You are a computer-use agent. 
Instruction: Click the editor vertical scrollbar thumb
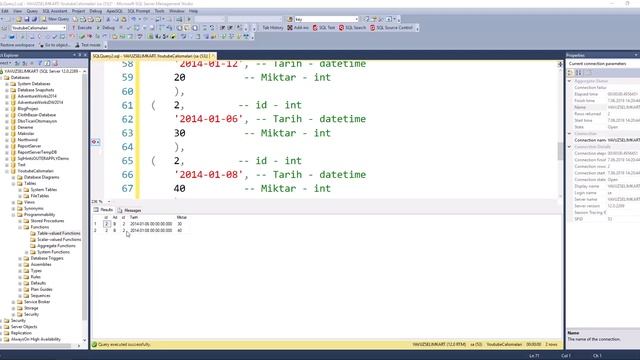pos(560,151)
